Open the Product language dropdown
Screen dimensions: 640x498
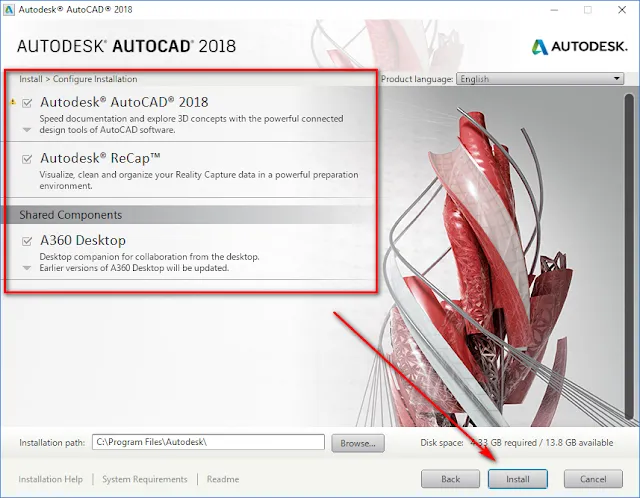(x=539, y=79)
